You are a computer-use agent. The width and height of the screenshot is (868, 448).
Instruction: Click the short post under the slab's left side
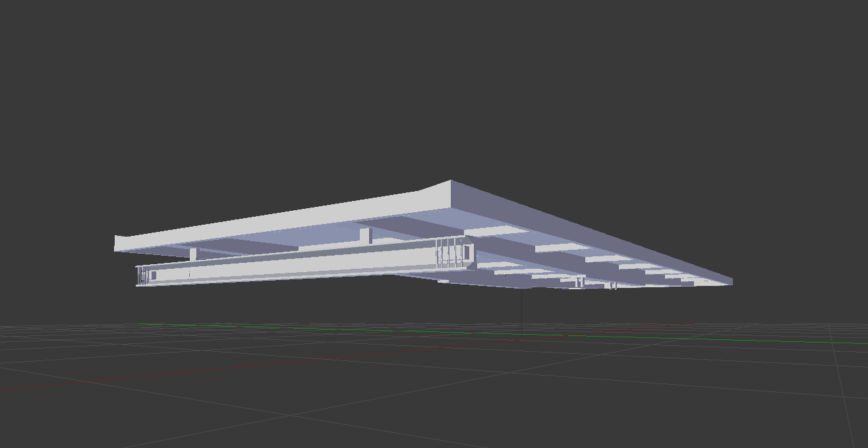[193, 254]
